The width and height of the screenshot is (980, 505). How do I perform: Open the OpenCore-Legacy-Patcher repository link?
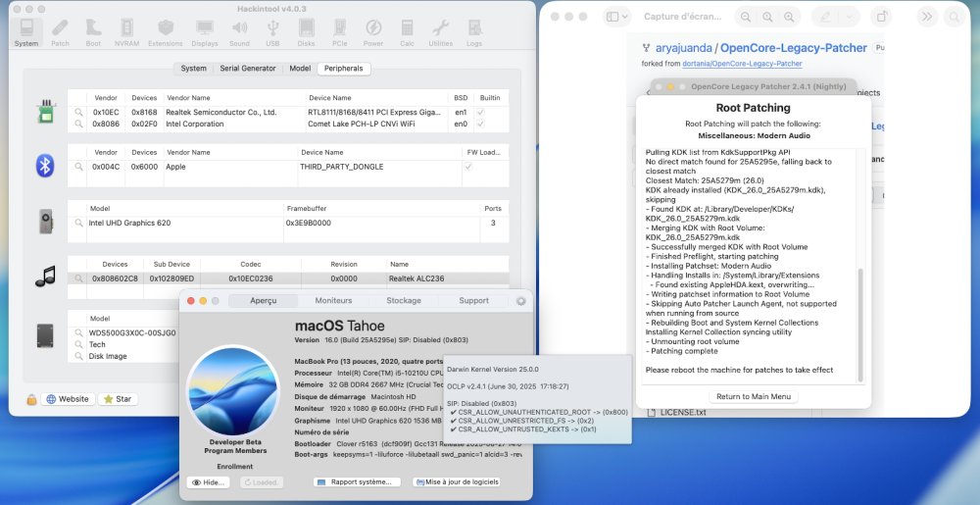[x=793, y=48]
